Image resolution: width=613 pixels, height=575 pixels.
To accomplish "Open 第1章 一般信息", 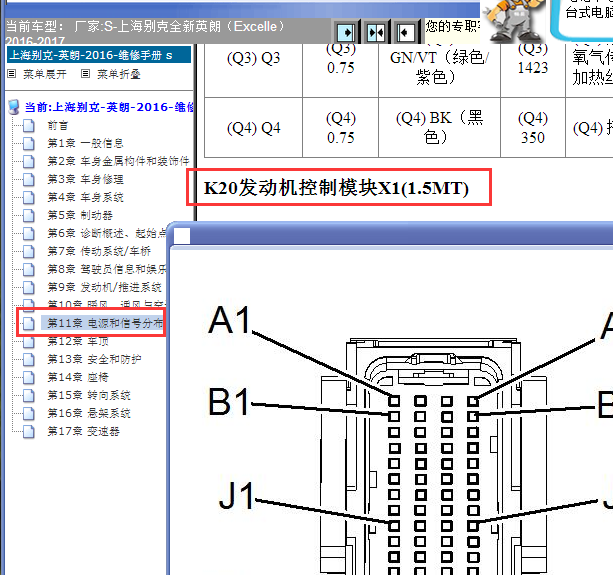I will pos(85,143).
